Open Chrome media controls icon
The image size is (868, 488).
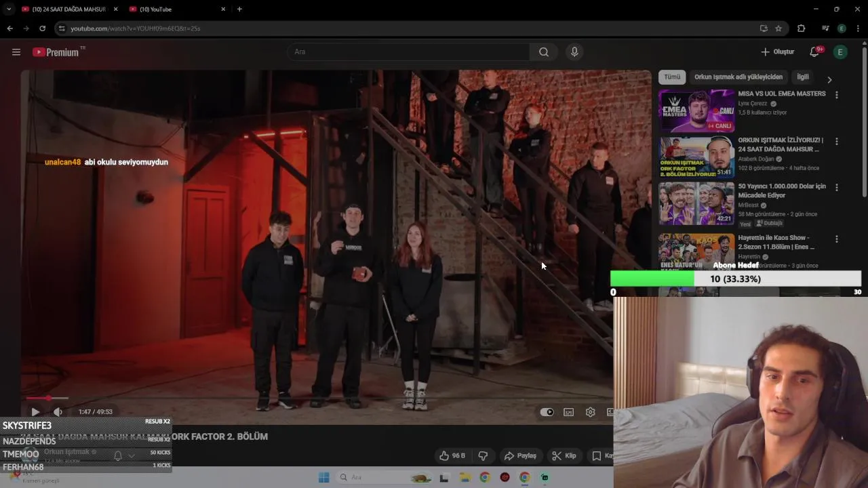(x=825, y=28)
